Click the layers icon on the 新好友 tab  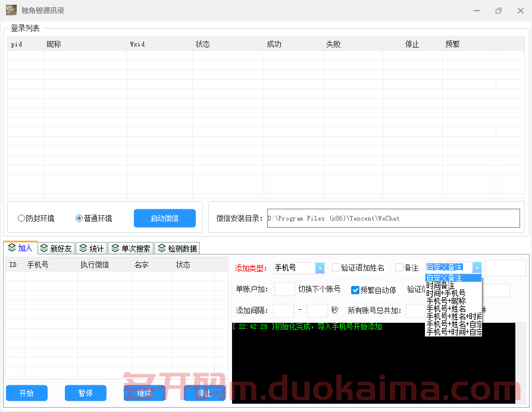(43, 248)
